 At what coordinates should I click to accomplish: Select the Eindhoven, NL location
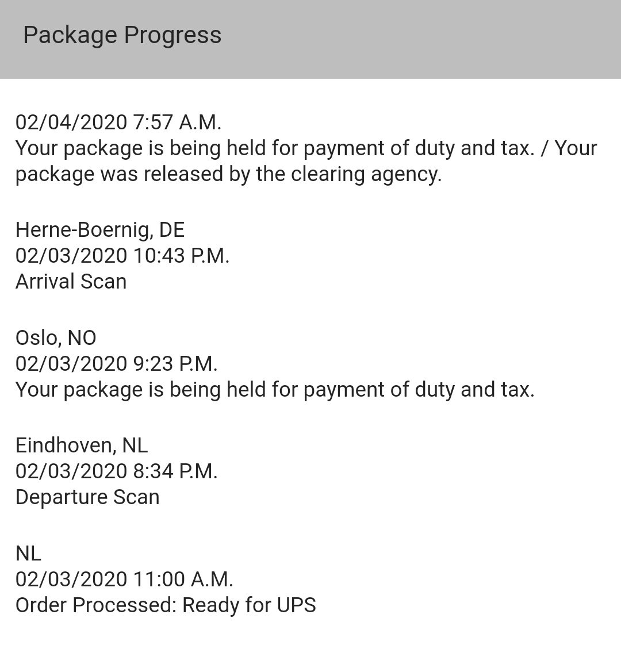[82, 445]
